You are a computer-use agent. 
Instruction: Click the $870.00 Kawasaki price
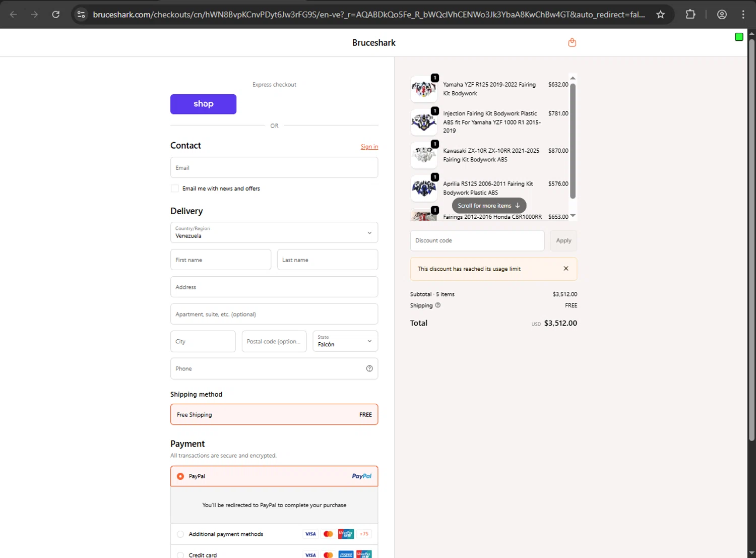pyautogui.click(x=558, y=151)
